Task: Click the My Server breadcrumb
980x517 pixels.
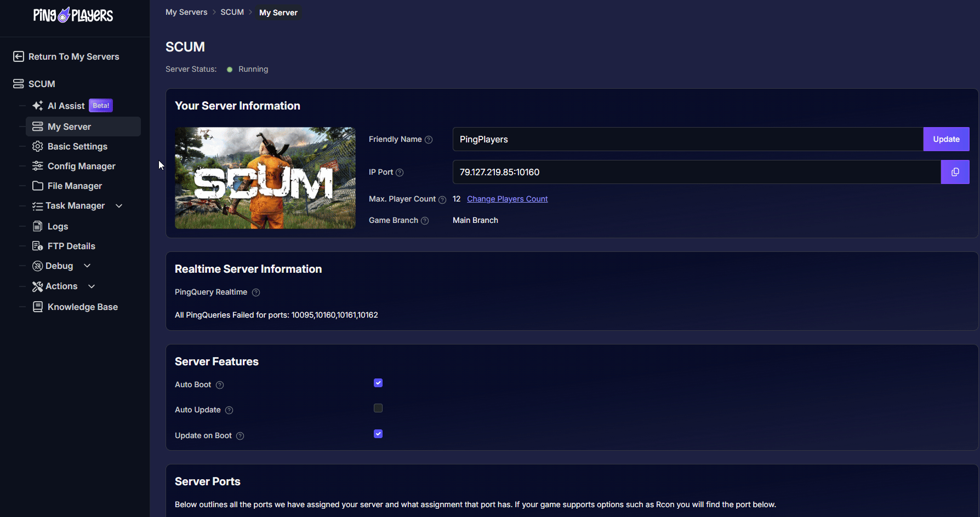Action: [x=278, y=13]
